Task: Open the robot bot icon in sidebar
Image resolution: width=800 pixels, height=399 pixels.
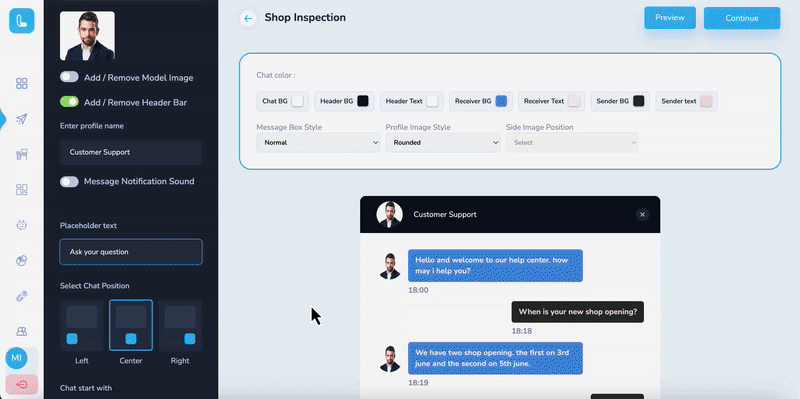Action: [21, 225]
